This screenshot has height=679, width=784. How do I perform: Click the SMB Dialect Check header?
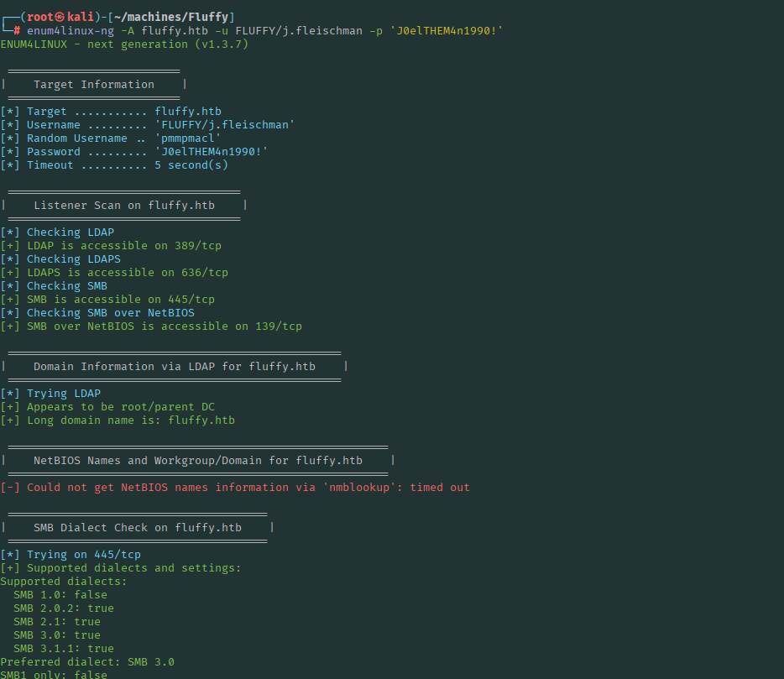[138, 528]
